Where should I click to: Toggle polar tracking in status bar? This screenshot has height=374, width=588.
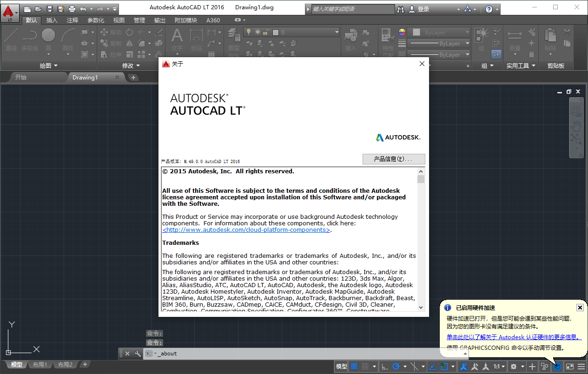click(x=396, y=366)
